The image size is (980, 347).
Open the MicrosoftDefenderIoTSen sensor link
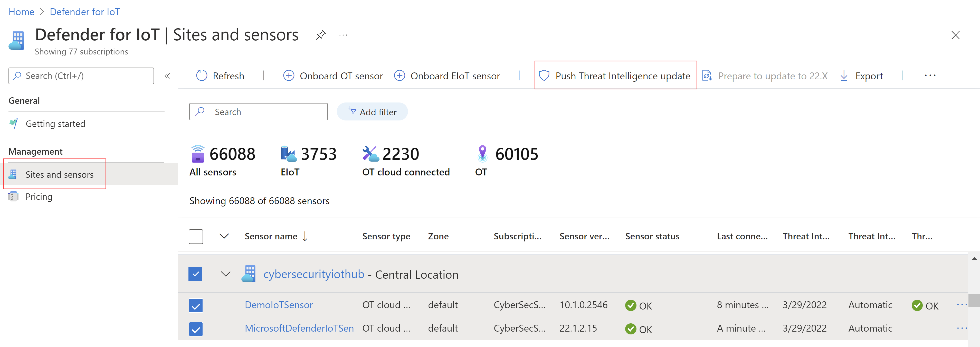coord(299,328)
